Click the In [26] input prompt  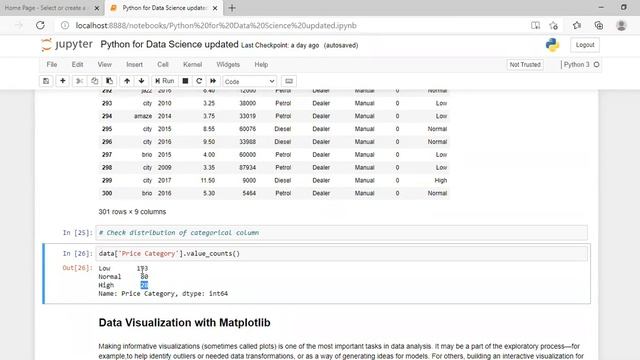coord(78,253)
